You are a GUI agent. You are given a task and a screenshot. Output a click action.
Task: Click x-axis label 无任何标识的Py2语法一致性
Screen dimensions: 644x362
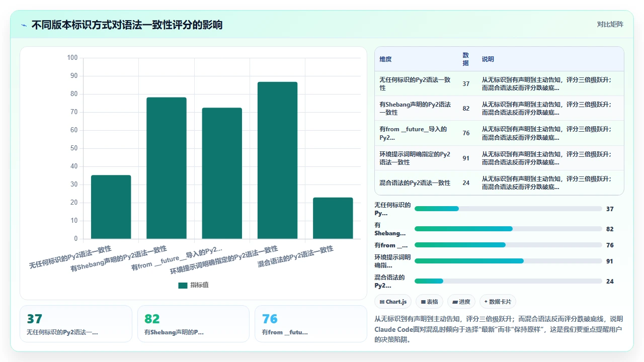[x=70, y=257]
